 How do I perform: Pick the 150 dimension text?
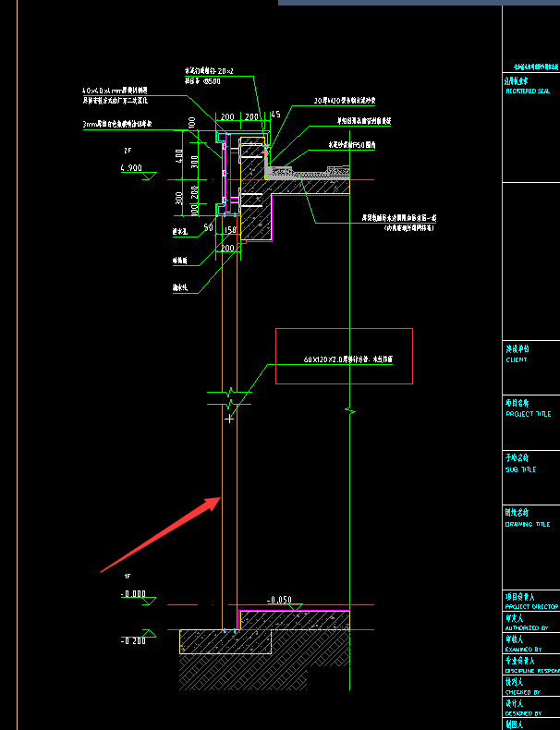click(x=230, y=230)
